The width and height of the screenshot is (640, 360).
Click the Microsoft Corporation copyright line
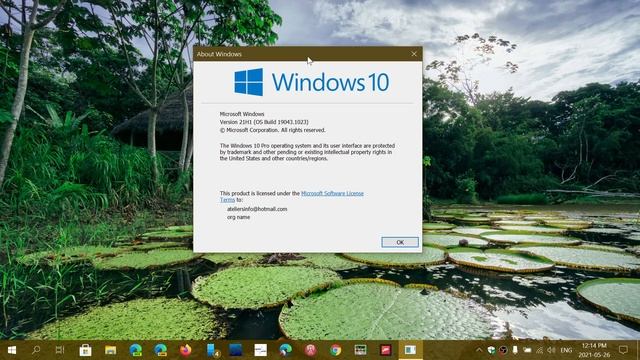[273, 130]
